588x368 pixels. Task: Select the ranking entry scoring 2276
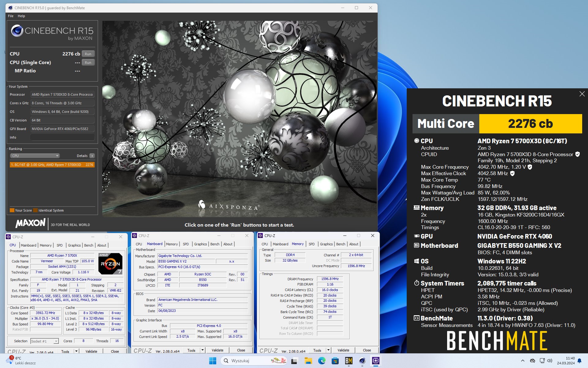pos(52,165)
